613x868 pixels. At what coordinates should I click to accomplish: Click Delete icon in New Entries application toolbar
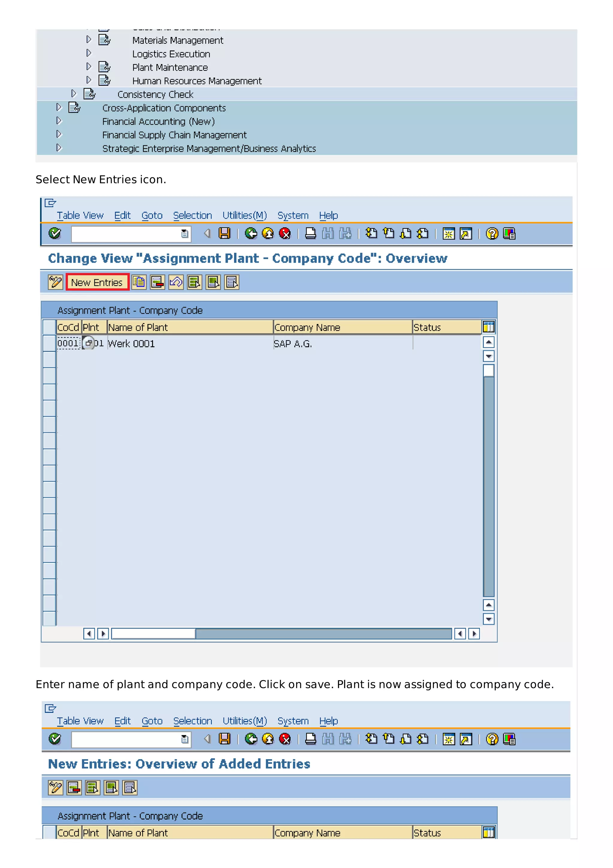pyautogui.click(x=74, y=787)
